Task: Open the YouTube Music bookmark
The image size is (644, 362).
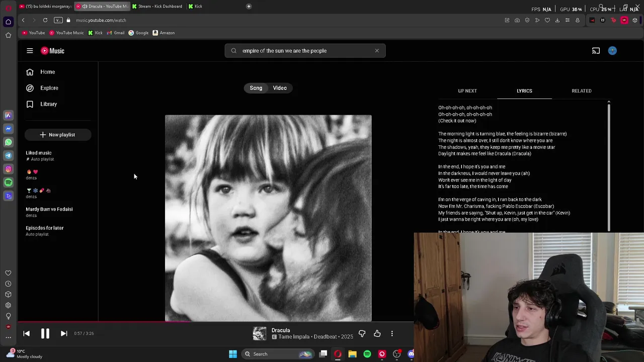Action: [66, 33]
